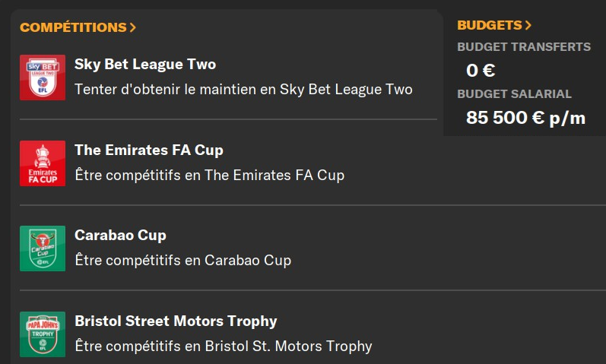Viewport: 606px width, 364px height.
Task: Open the Compétitions section header
Action: (73, 27)
